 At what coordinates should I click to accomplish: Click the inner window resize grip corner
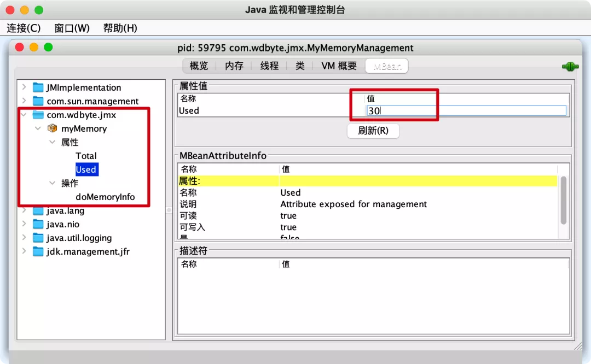[x=578, y=347]
